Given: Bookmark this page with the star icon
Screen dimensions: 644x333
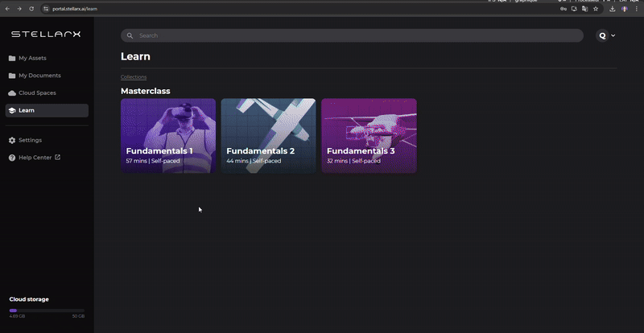Looking at the screenshot, I should [596, 9].
